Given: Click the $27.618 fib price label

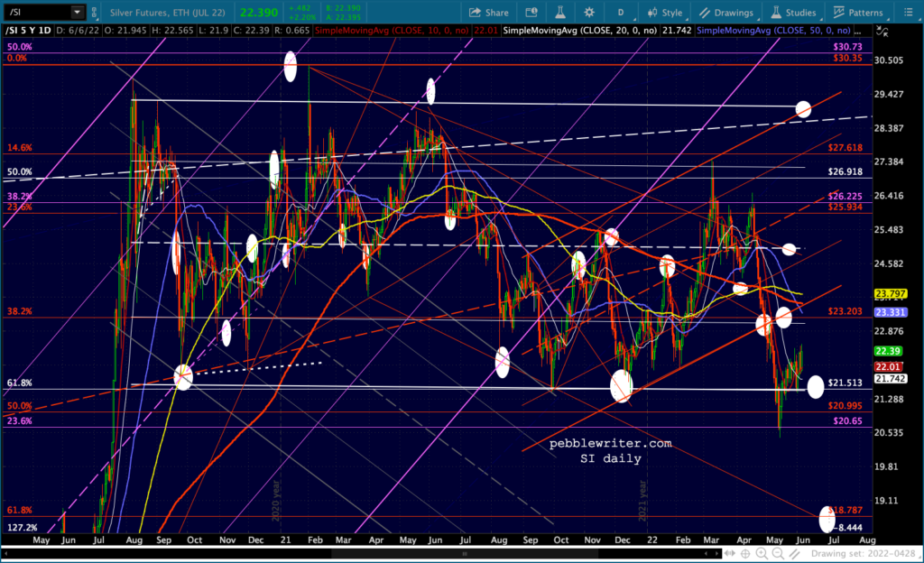Looking at the screenshot, I should [845, 148].
